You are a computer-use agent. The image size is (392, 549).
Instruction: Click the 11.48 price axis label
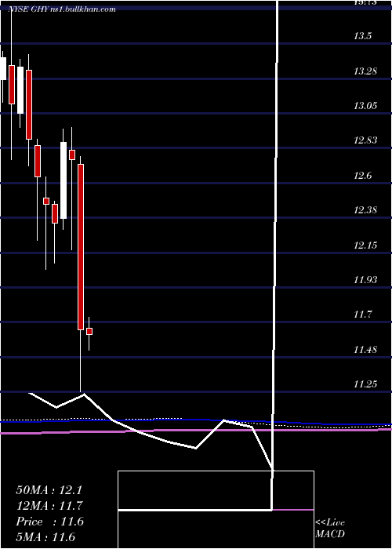(x=365, y=349)
